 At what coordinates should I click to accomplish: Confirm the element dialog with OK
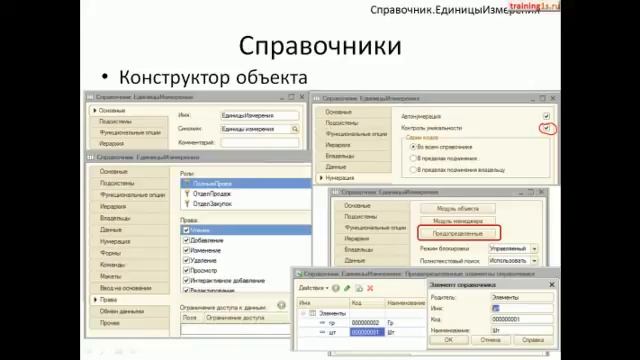pyautogui.click(x=448, y=340)
